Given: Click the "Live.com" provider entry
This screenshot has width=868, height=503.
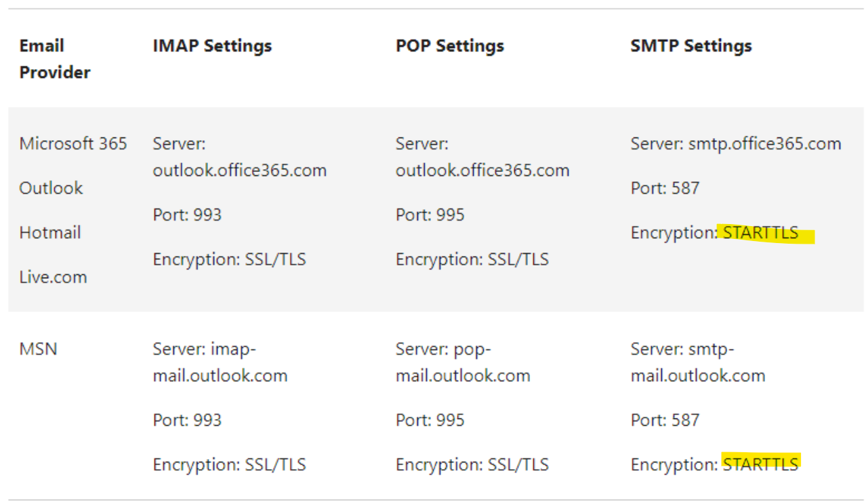Looking at the screenshot, I should click(x=53, y=277).
